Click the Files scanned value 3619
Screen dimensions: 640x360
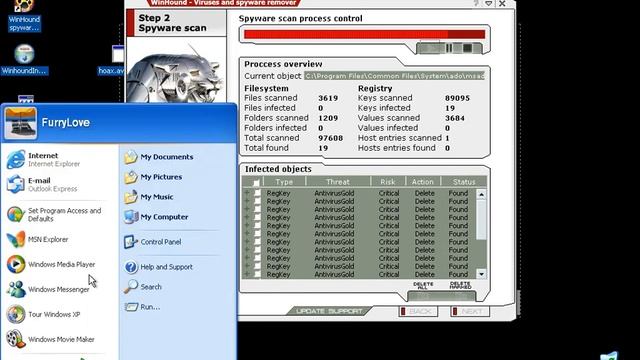click(x=328, y=98)
